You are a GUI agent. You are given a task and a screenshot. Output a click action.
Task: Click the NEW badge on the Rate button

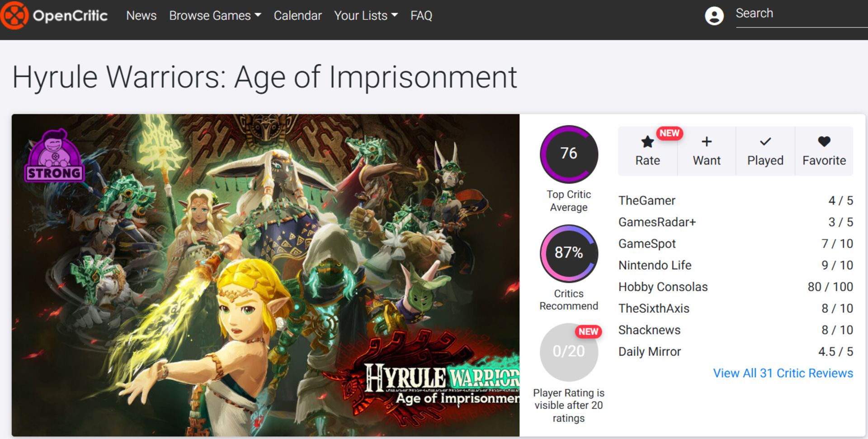669,133
